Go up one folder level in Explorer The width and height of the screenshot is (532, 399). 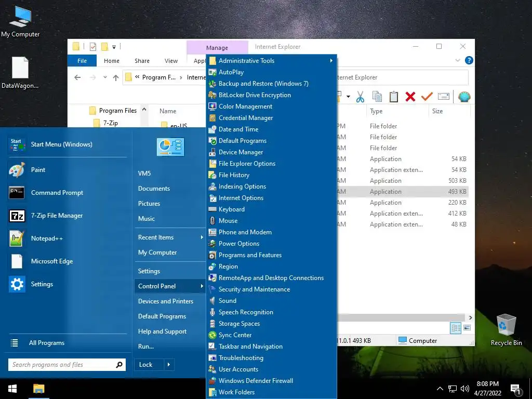click(x=116, y=77)
